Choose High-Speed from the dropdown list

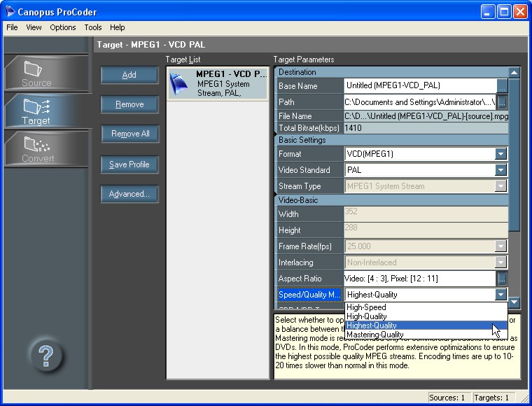point(426,307)
